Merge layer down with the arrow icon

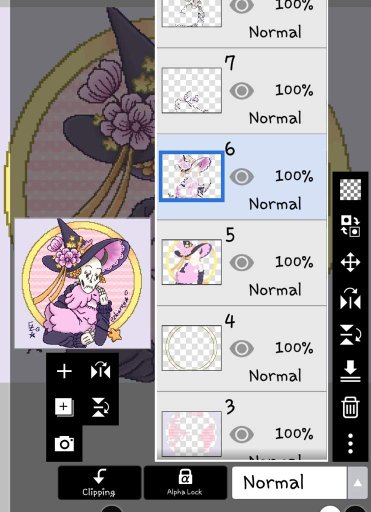click(350, 371)
